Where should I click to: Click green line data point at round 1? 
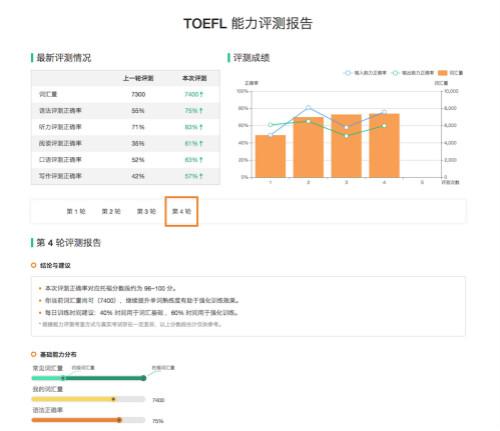[x=270, y=125]
